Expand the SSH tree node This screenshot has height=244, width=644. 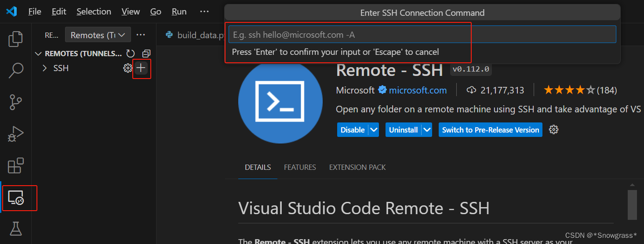click(x=44, y=68)
